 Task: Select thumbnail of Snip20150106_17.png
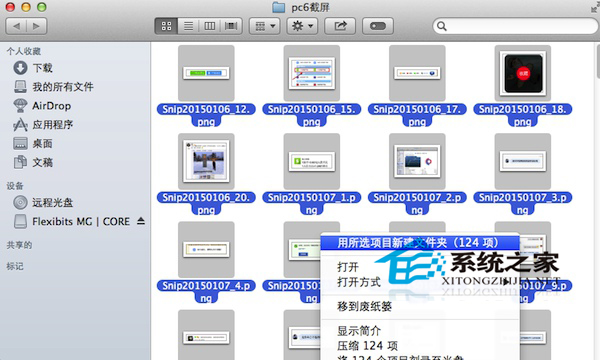click(x=417, y=73)
